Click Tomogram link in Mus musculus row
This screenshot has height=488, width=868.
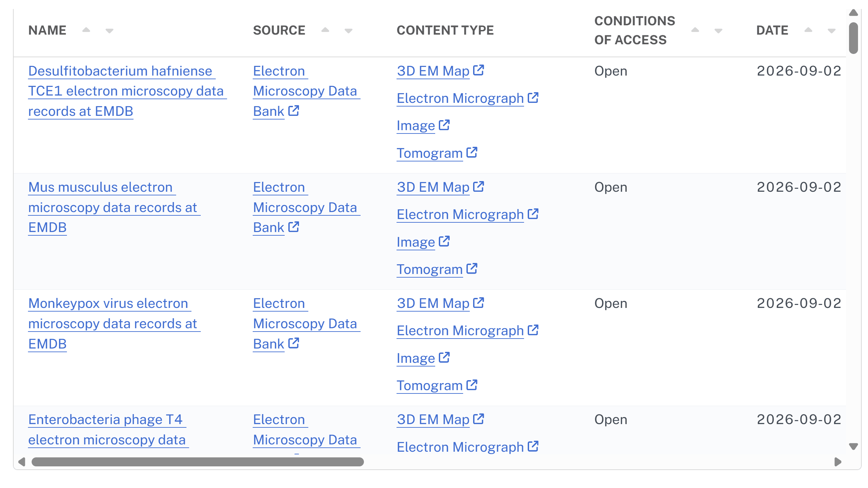pyautogui.click(x=430, y=269)
